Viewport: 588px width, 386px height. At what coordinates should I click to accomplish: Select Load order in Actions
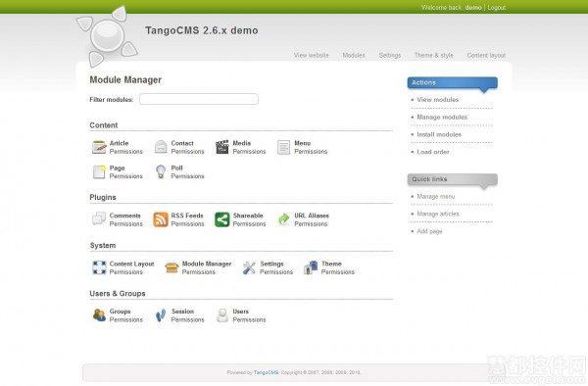coord(433,152)
